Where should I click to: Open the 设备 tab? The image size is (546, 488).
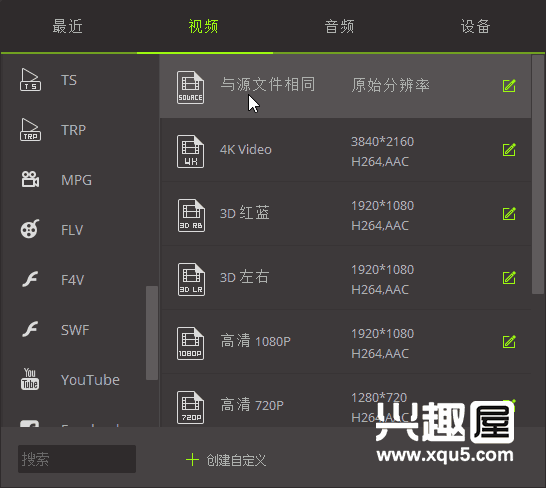476,26
